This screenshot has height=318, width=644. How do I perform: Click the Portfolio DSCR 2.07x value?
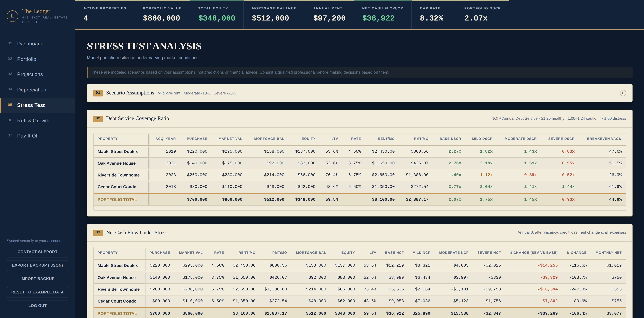pos(476,18)
